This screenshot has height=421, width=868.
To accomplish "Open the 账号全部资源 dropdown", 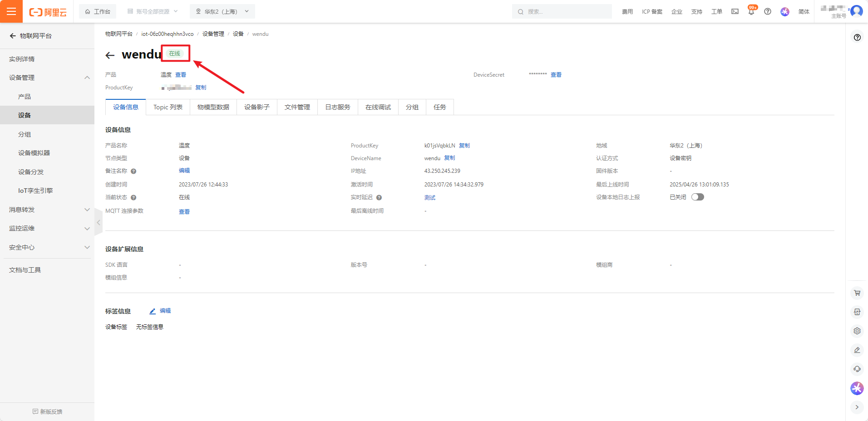I will (x=152, y=11).
